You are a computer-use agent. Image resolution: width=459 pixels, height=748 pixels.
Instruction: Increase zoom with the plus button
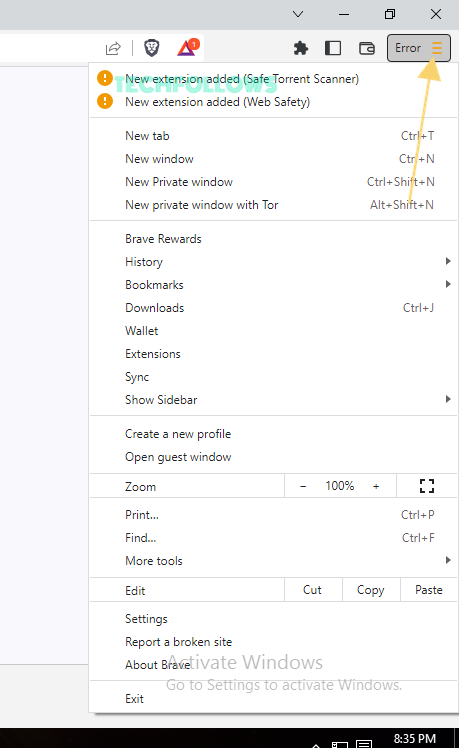376,486
